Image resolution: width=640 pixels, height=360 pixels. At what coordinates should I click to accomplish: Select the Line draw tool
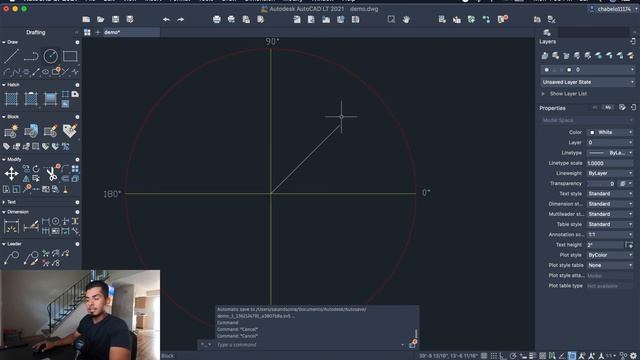(x=11, y=56)
